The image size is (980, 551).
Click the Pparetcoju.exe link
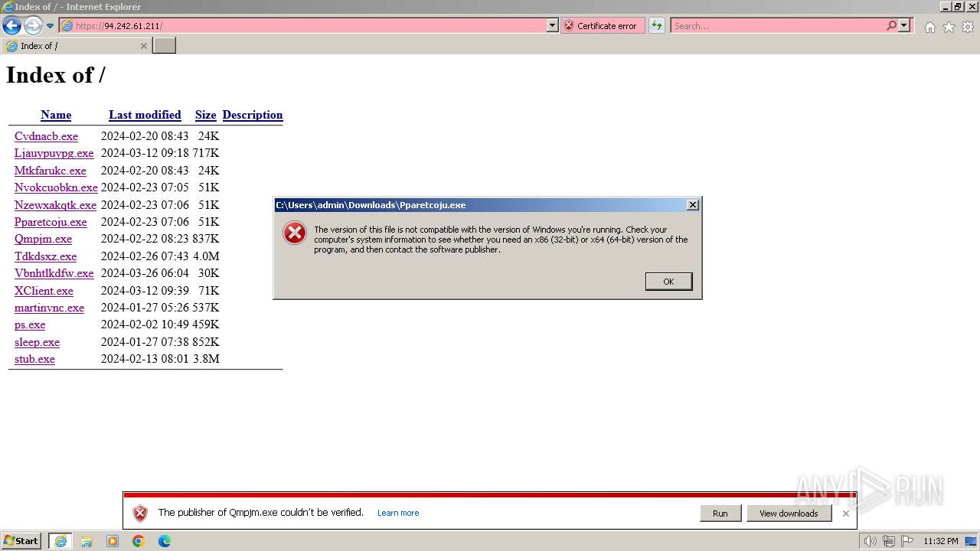[51, 222]
